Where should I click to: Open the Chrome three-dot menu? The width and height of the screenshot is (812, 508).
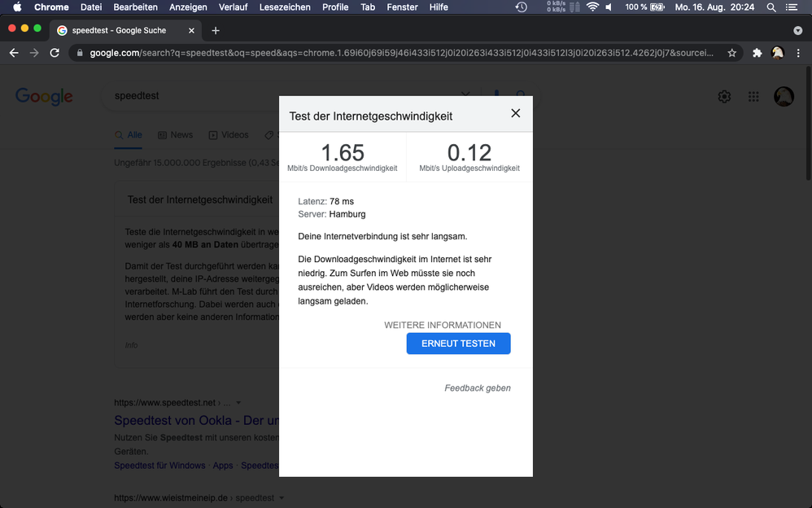click(800, 52)
